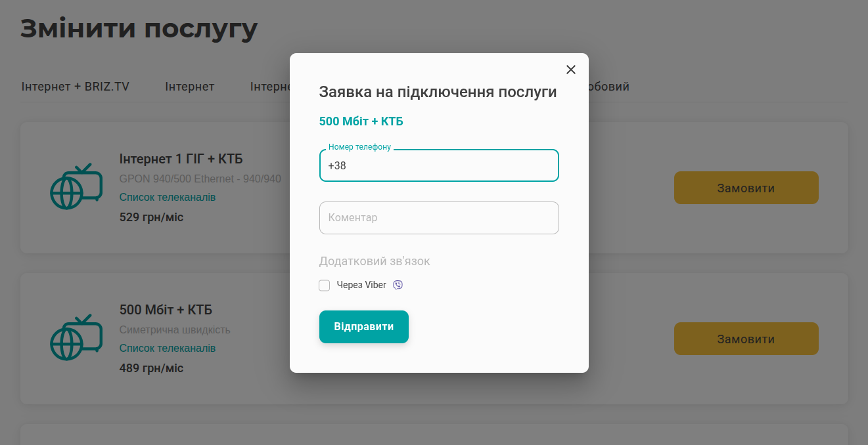Enable the Через Viber checkbox
868x445 pixels.
click(325, 286)
